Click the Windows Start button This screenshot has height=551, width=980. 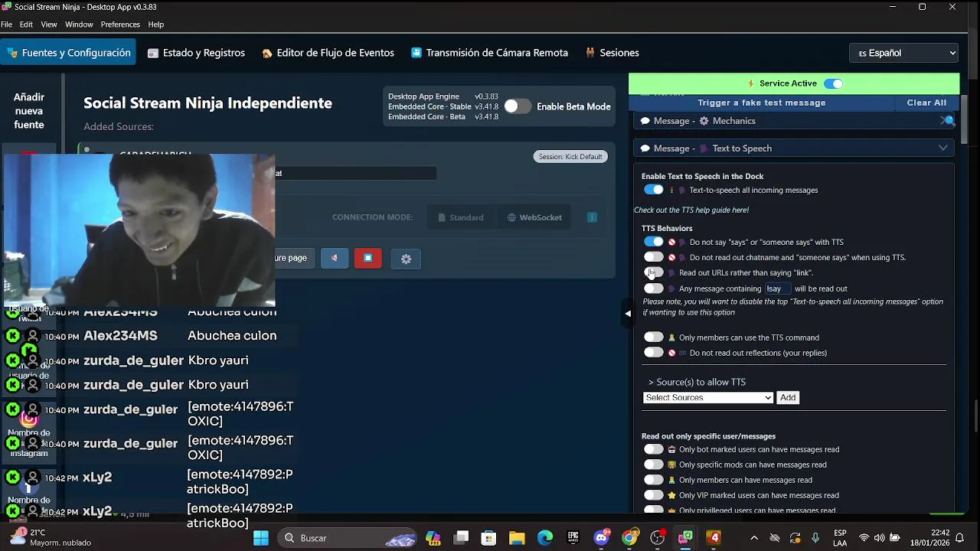point(261,538)
